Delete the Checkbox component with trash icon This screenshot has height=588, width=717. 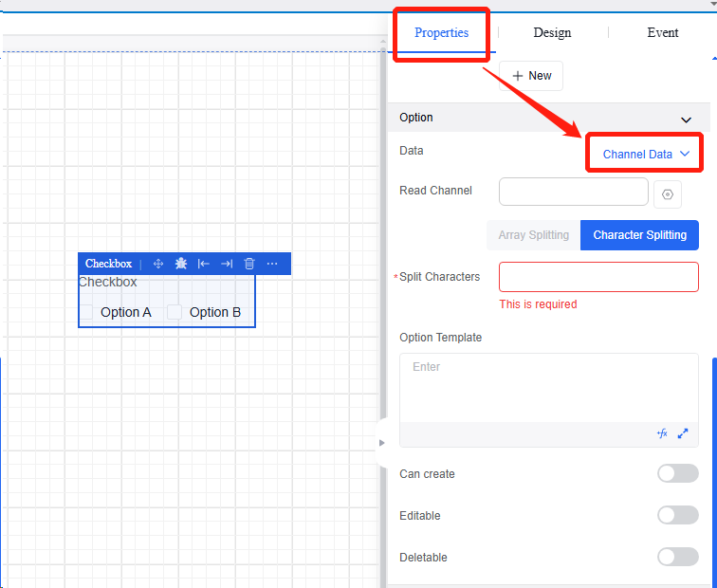(249, 264)
